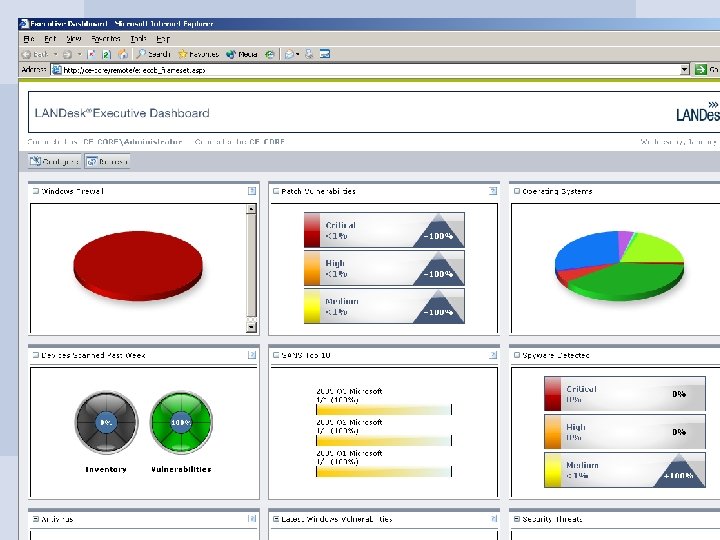720x540 pixels.
Task: Print the page via Print icon
Action: click(309, 54)
